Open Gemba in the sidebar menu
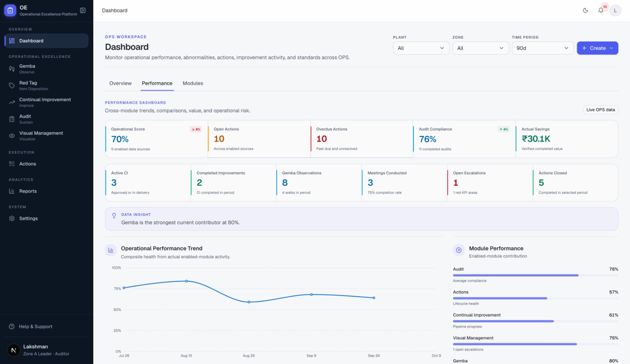Viewport: 630px width, 364px height. pos(46,69)
